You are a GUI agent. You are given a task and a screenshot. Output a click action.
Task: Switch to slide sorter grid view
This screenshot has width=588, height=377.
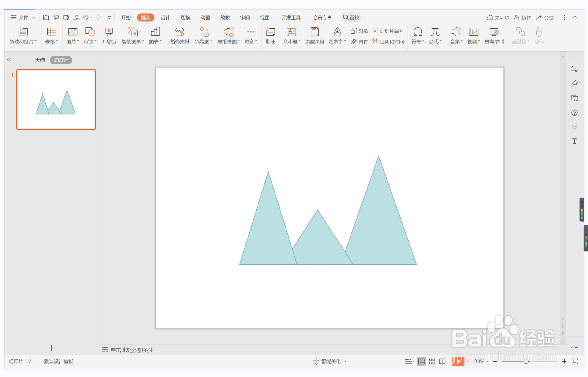coord(432,361)
